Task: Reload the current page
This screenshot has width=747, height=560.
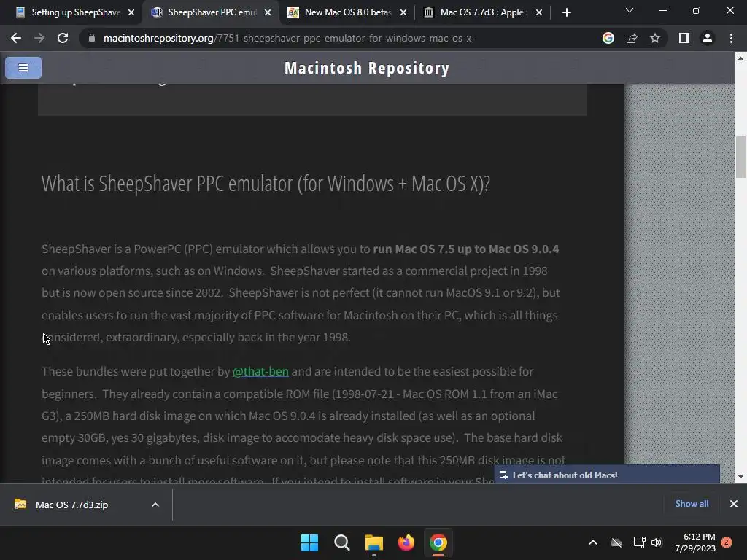Action: (63, 38)
